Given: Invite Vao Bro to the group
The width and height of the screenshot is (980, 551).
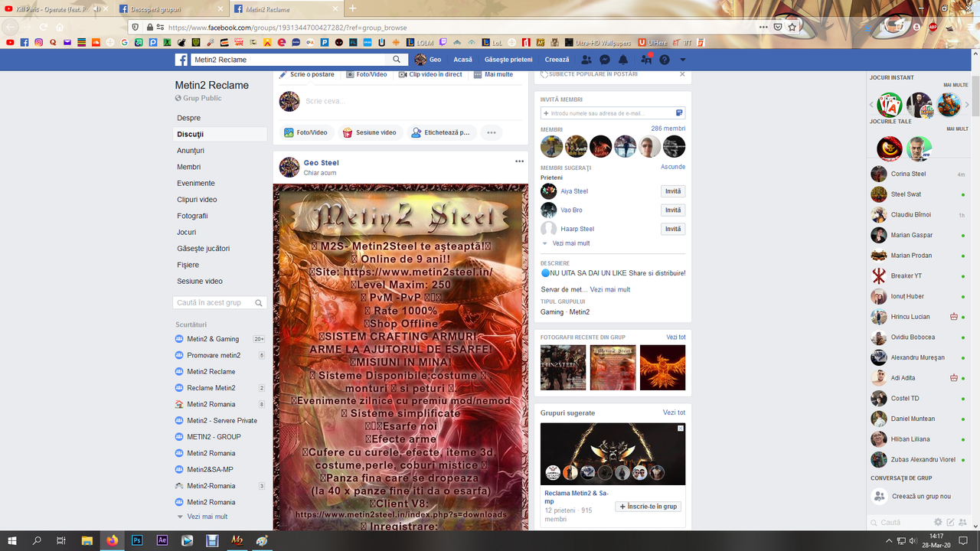Looking at the screenshot, I should coord(673,210).
